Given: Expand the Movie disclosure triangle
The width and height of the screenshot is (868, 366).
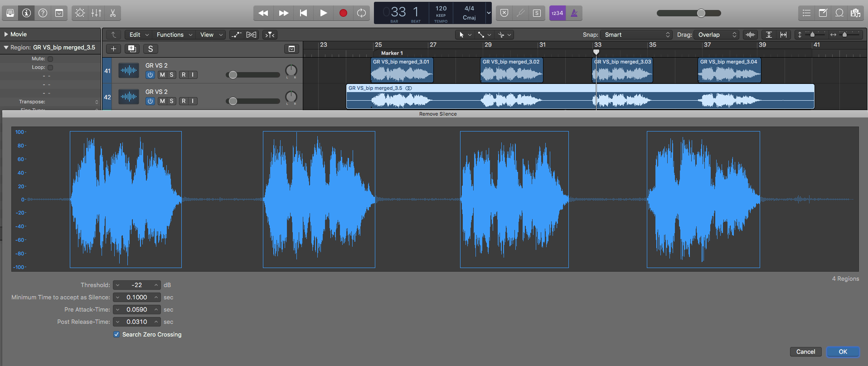Looking at the screenshot, I should coord(6,34).
